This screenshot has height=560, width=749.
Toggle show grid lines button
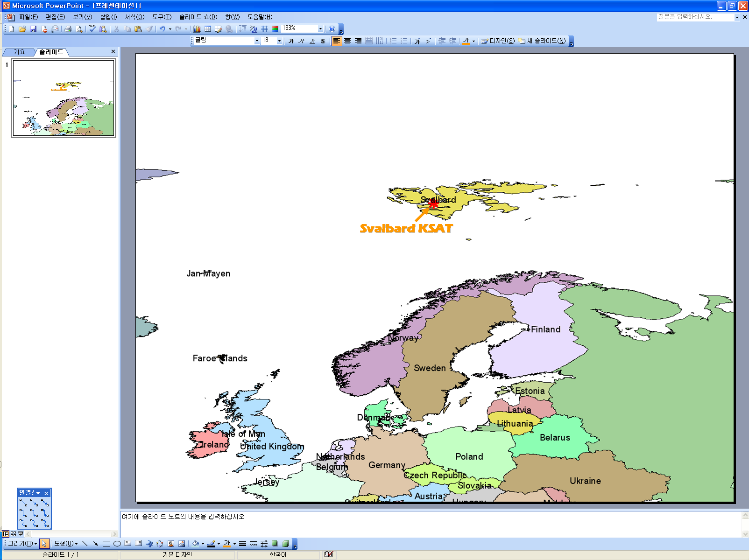264,29
